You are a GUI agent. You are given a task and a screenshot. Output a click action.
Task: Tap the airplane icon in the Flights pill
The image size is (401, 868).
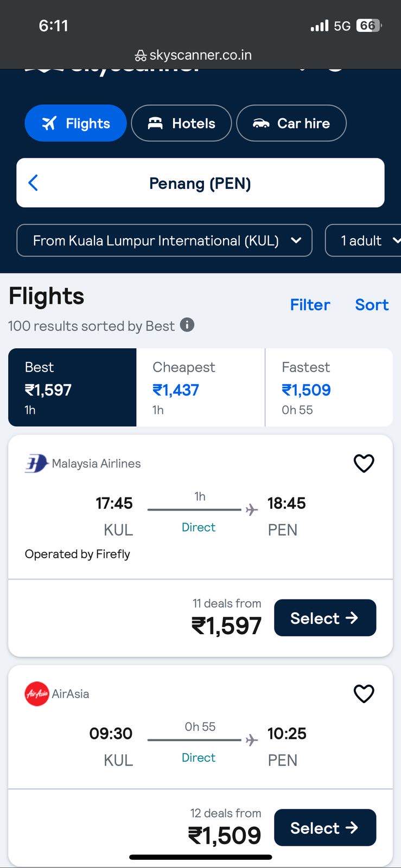click(49, 123)
